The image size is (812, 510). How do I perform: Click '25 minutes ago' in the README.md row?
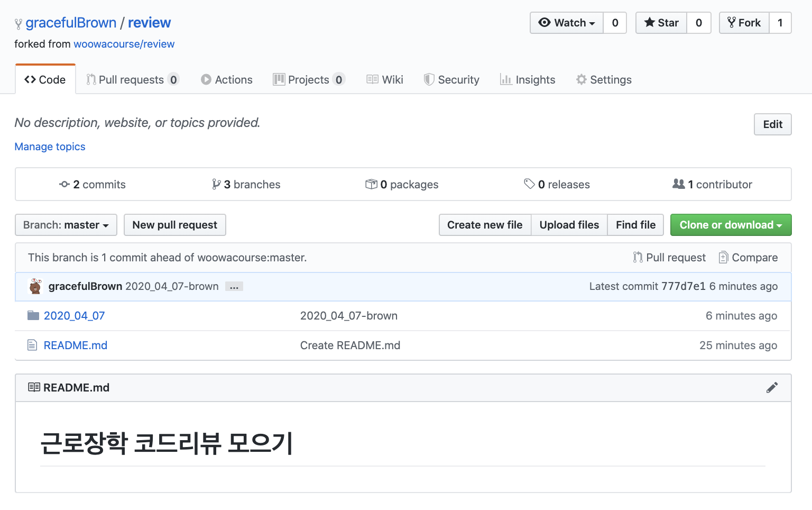tap(738, 345)
